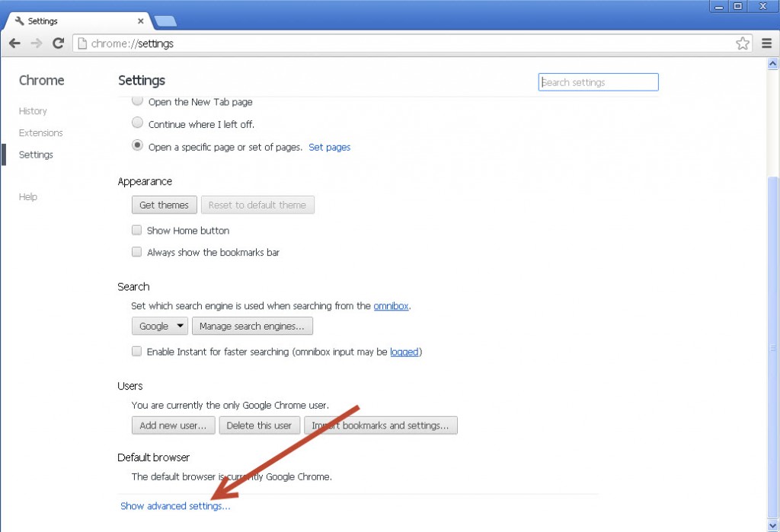
Task: Check Always show the bookmarks bar
Action: coord(136,252)
